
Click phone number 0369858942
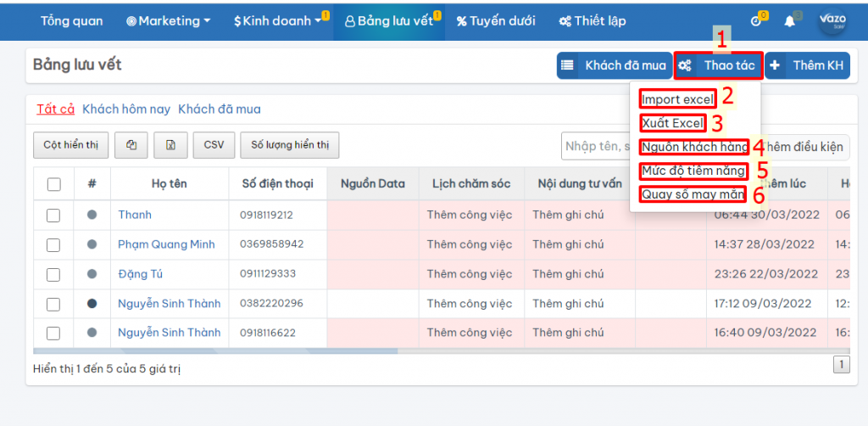(x=271, y=244)
